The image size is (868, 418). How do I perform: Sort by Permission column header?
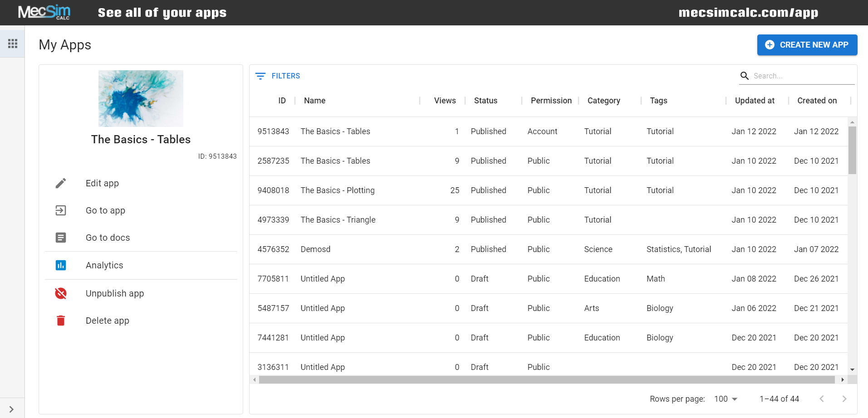click(551, 101)
